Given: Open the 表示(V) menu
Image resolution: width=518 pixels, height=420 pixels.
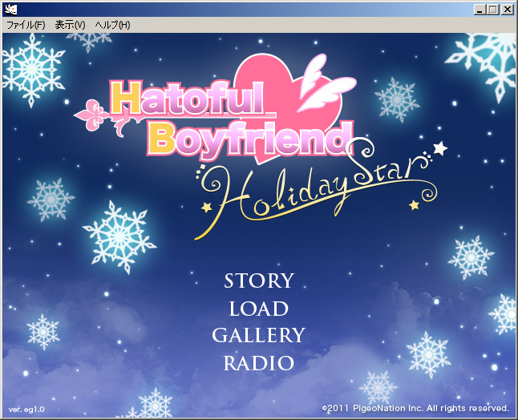Looking at the screenshot, I should (70, 25).
